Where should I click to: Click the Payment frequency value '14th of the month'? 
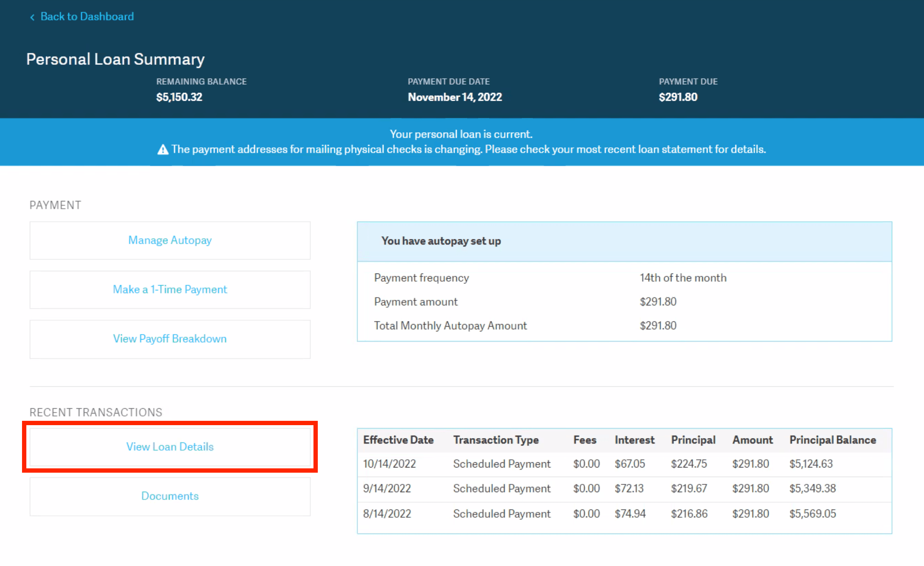683,278
